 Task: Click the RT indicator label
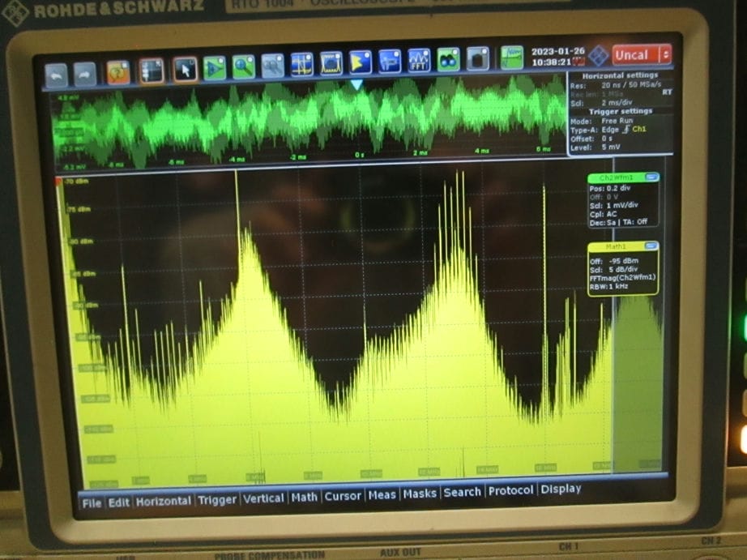point(667,92)
